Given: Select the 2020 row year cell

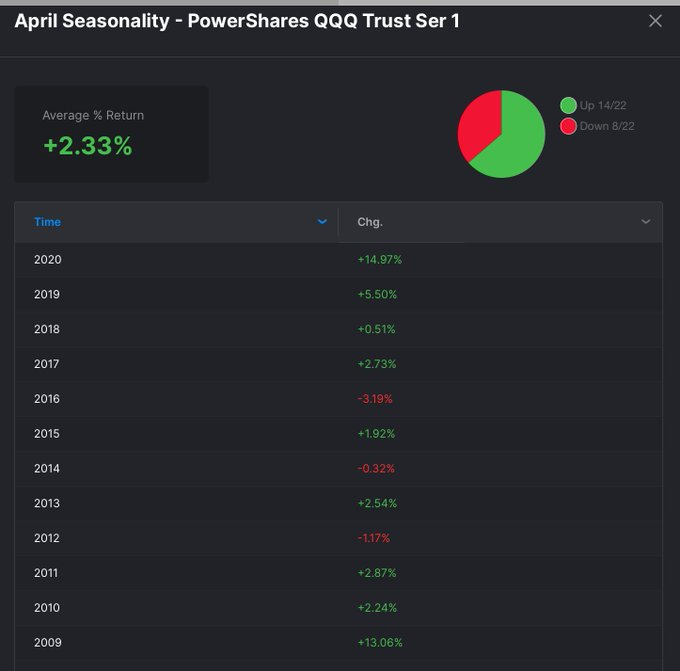Looking at the screenshot, I should point(48,259).
